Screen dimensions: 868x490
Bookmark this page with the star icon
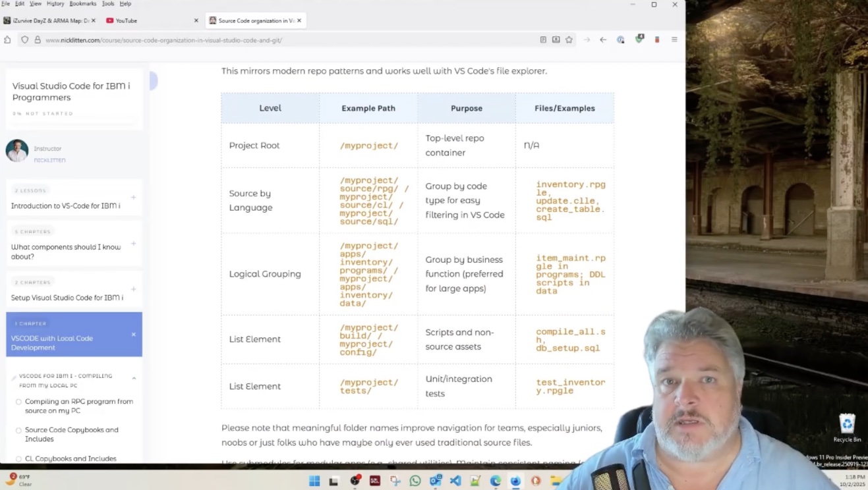569,40
